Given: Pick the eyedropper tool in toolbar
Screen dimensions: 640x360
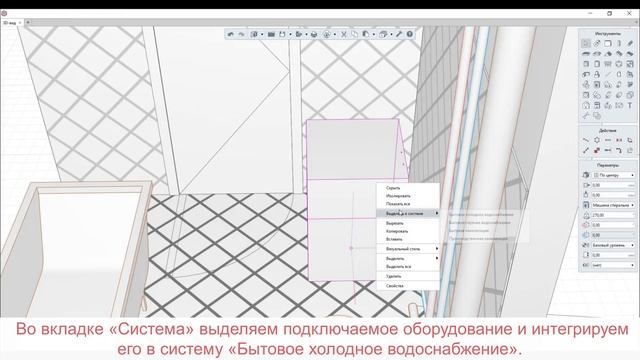Looking at the screenshot, I should pyautogui.click(x=399, y=34).
